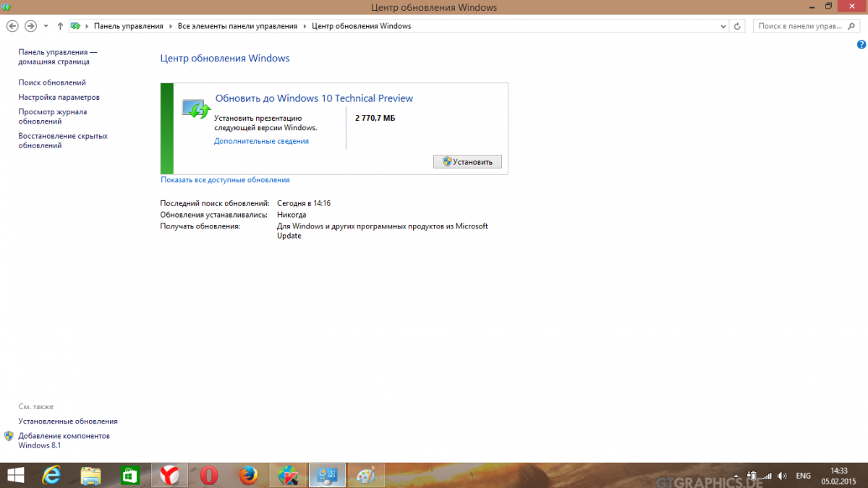The height and width of the screenshot is (488, 868).
Task: Expand arrow after 'Все элементы панели управления'
Action: tap(305, 26)
